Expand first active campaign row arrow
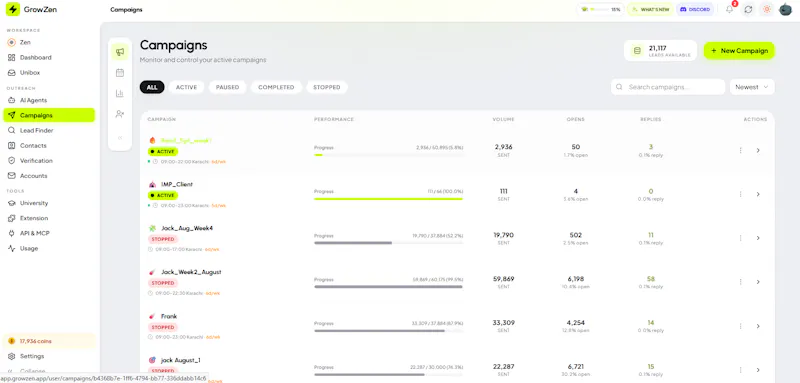 758,150
